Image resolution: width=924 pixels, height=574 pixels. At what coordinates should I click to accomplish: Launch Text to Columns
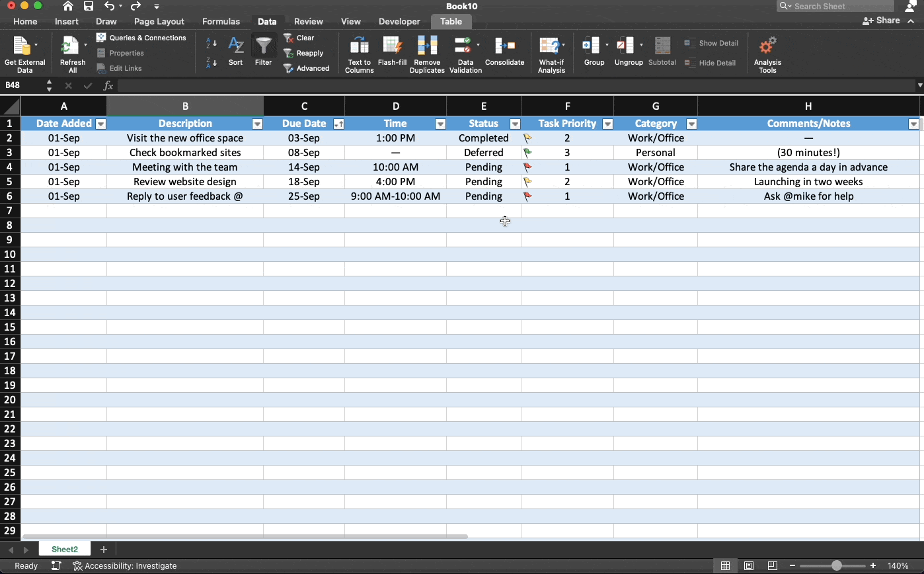[359, 53]
